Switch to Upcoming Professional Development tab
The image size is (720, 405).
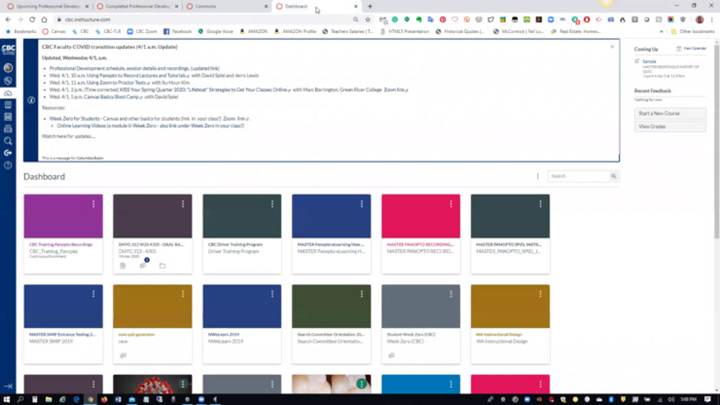coord(48,6)
